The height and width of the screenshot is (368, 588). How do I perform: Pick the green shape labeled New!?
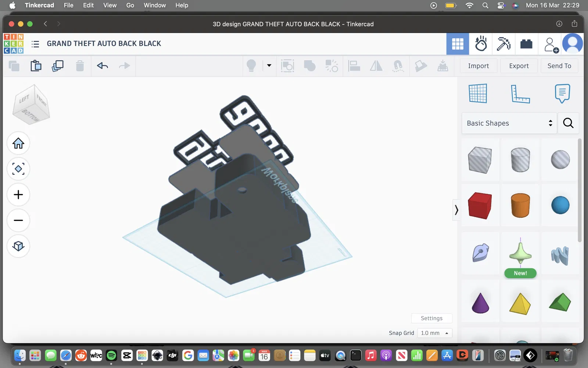[x=520, y=254]
